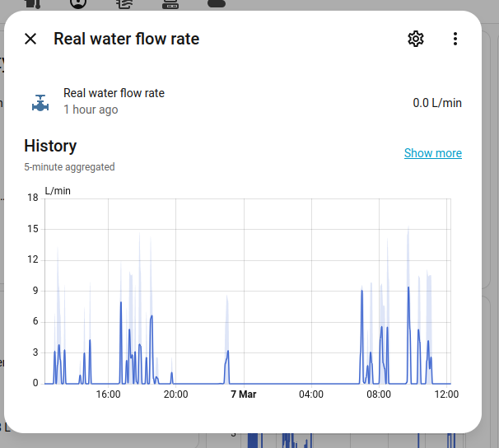
Task: Select the 0.0 L/min current value
Action: 437,103
